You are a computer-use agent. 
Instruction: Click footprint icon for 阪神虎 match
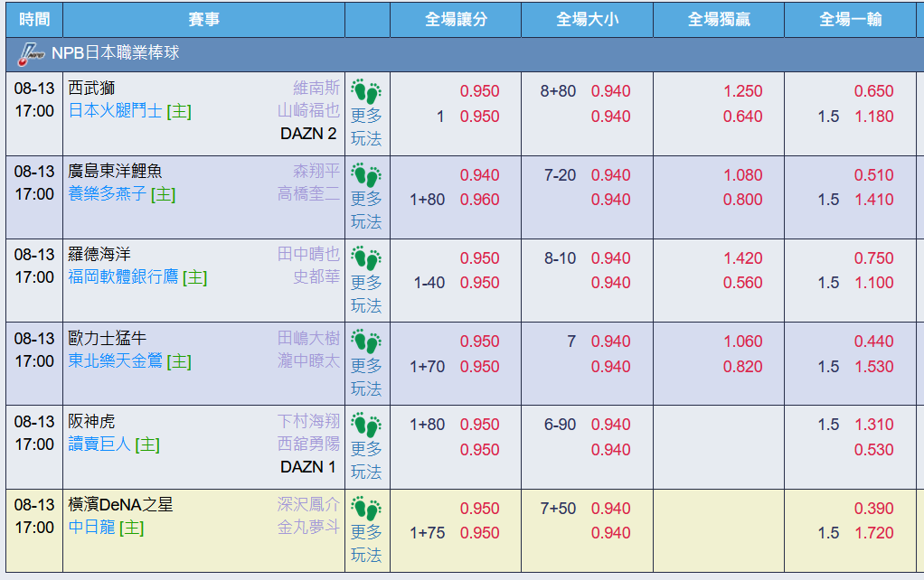click(366, 425)
